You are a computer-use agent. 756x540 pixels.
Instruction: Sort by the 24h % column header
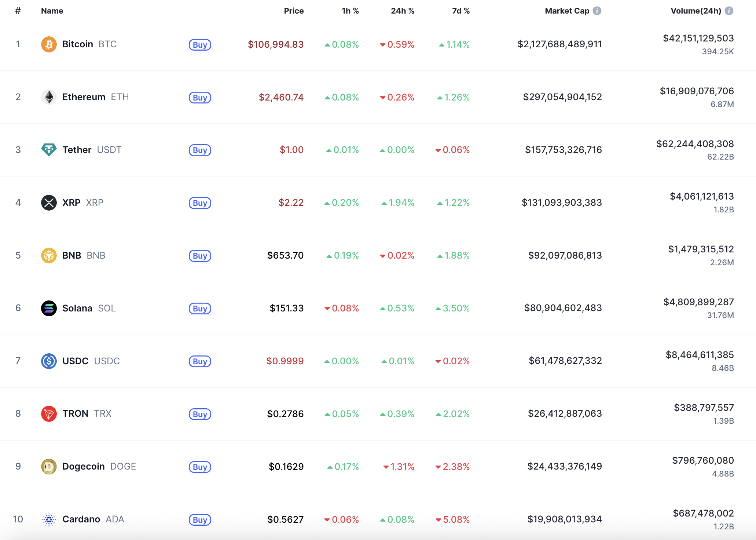403,11
